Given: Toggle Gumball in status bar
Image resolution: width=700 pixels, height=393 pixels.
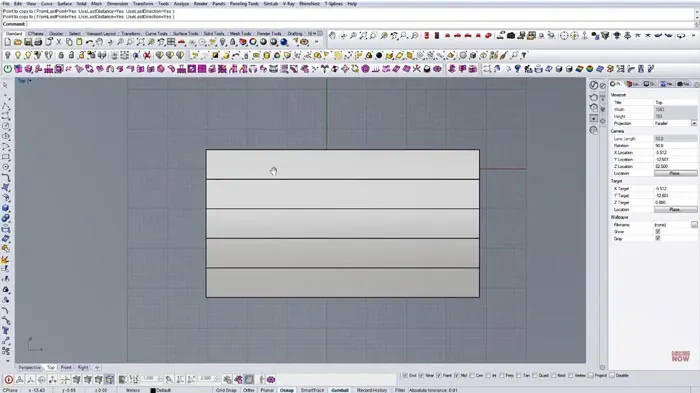Looking at the screenshot, I should tap(340, 390).
